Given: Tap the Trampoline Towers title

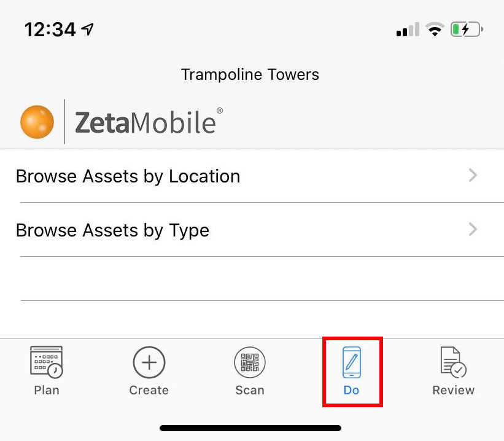Looking at the screenshot, I should (250, 74).
